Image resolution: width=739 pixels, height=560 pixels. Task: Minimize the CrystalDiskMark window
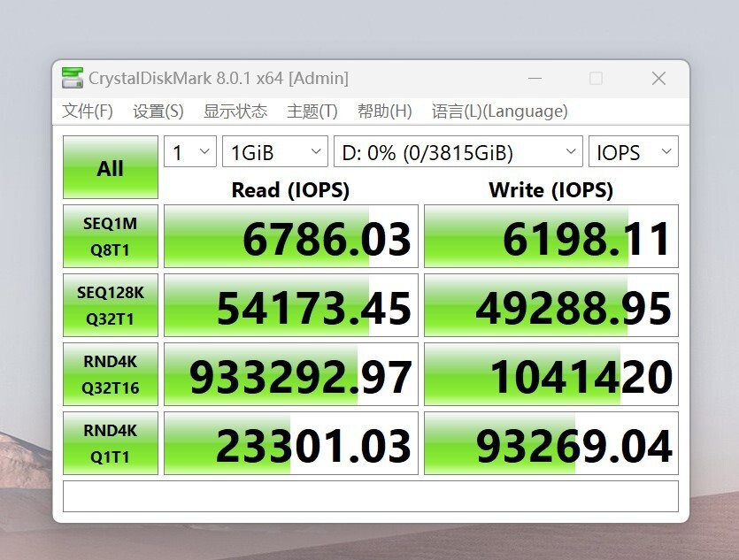[x=535, y=78]
